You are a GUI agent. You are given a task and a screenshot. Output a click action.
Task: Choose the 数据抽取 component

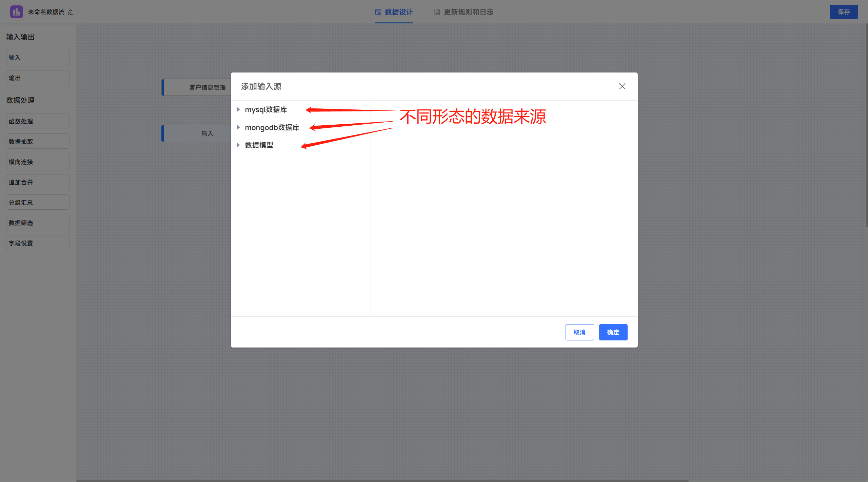[x=38, y=141]
